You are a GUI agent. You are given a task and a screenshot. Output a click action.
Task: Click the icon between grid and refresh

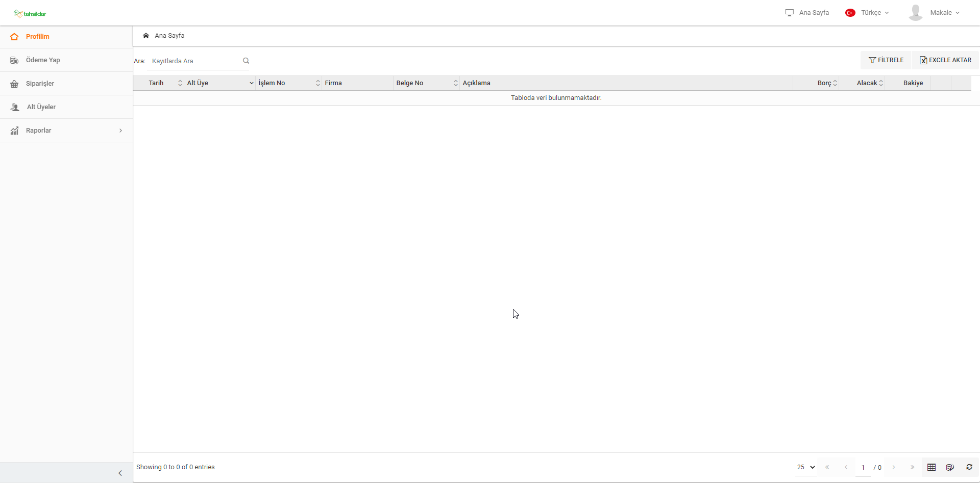point(950,467)
